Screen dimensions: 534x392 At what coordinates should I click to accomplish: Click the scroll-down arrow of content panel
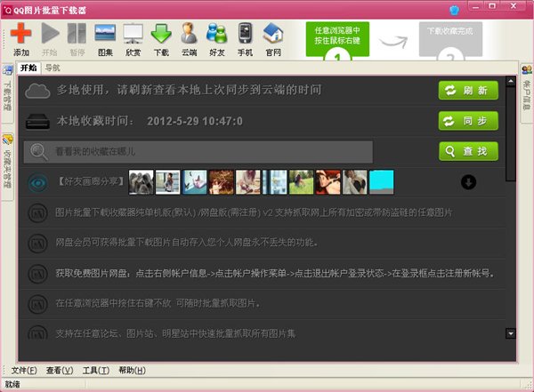pos(511,333)
